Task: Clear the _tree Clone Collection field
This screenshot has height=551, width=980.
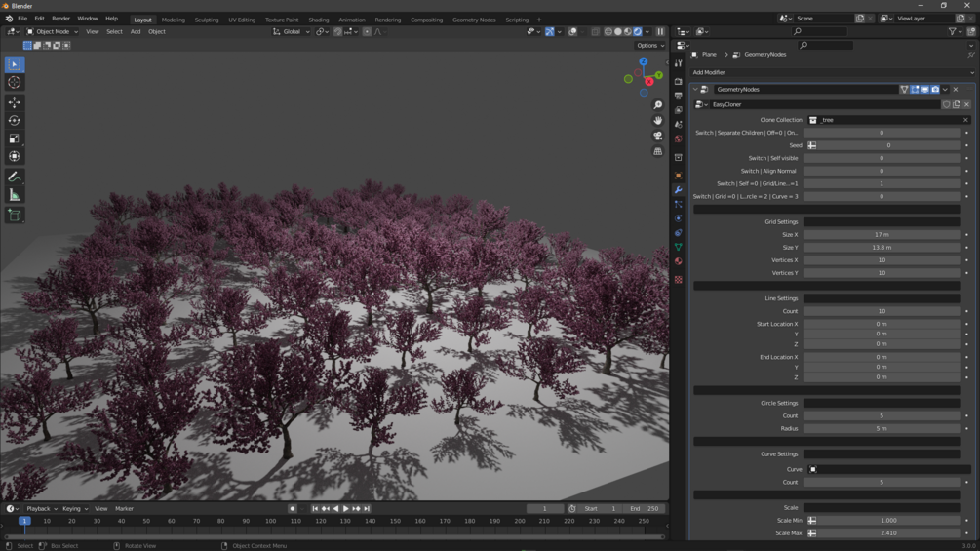Action: click(965, 120)
